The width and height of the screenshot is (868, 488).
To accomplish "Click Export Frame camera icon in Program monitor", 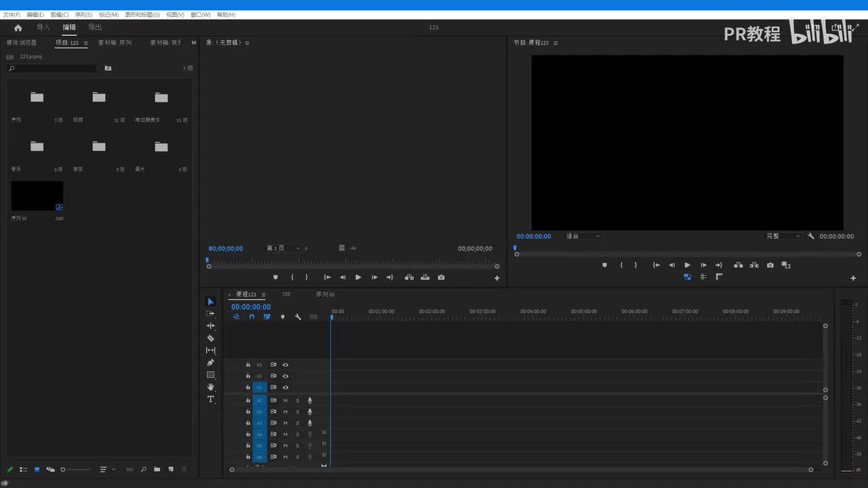I will tap(770, 265).
